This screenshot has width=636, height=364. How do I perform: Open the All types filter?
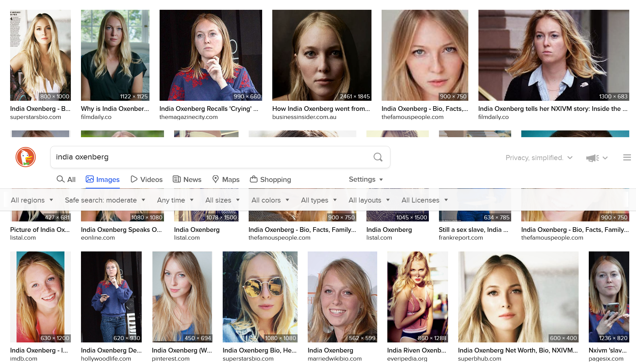click(x=319, y=200)
